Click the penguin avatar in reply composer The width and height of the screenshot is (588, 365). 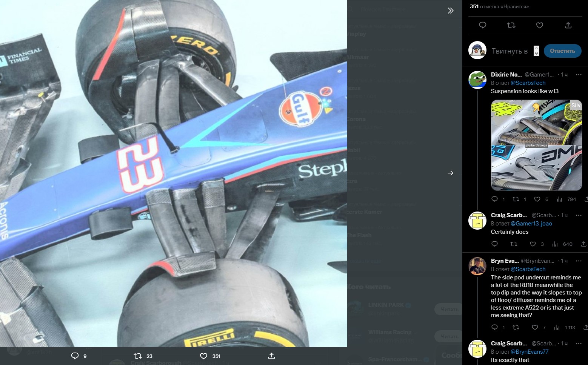477,50
